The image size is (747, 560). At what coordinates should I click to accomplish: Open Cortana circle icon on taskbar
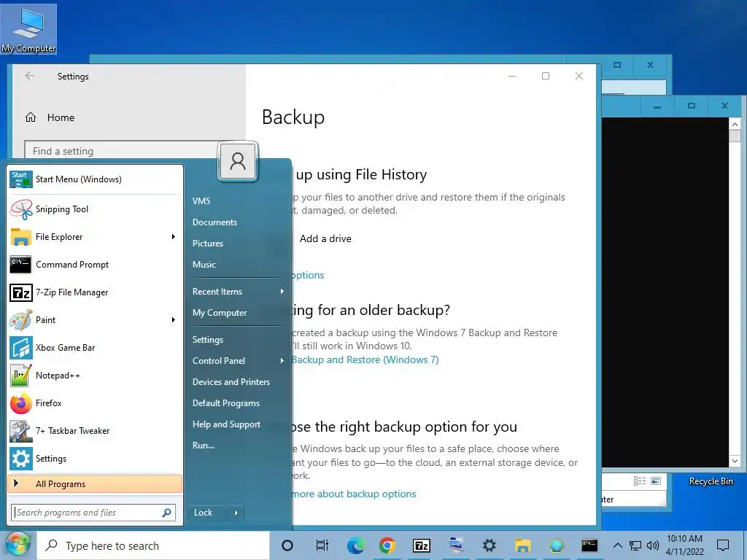(287, 545)
